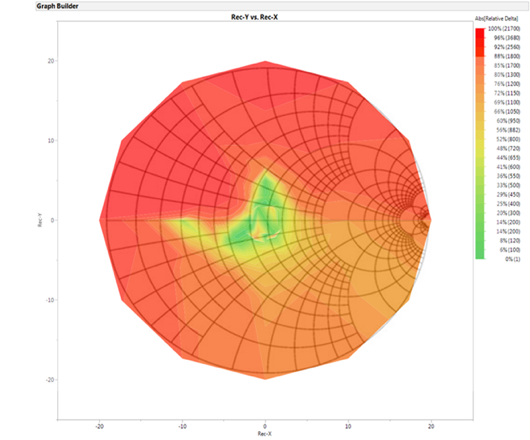Image resolution: width=530 pixels, height=440 pixels.
Task: Select legend entry 6% (100)
Action: pyautogui.click(x=510, y=250)
